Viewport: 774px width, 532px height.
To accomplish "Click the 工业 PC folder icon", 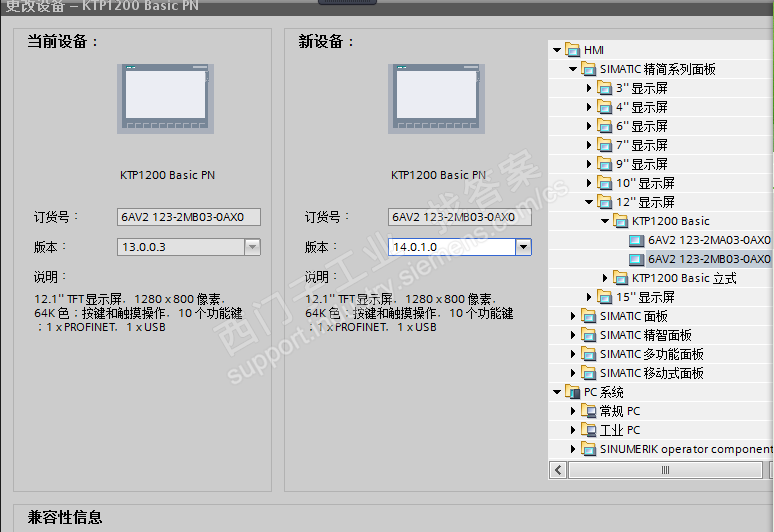I will point(588,430).
